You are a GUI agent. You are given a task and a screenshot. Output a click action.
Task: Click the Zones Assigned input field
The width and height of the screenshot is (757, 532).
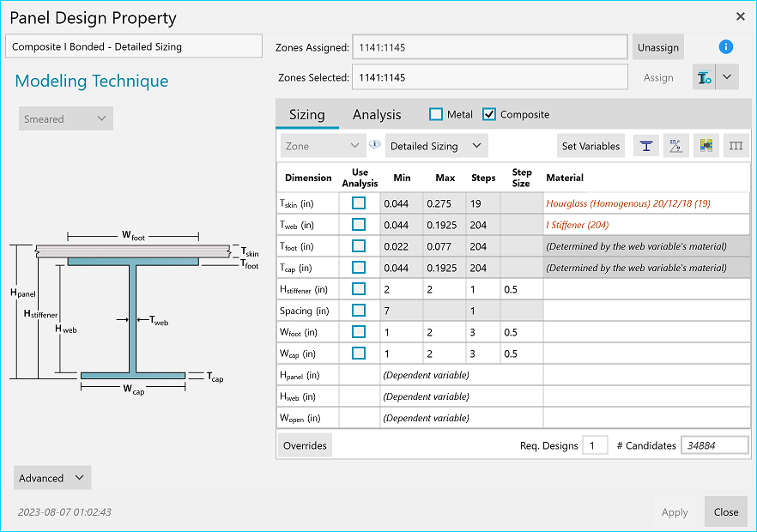[489, 47]
